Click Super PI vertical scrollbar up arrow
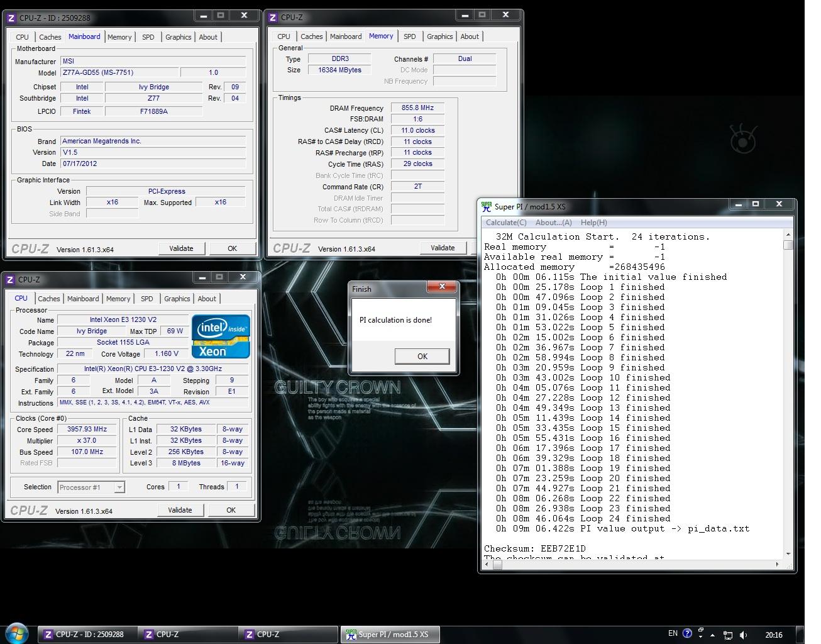 tap(788, 235)
